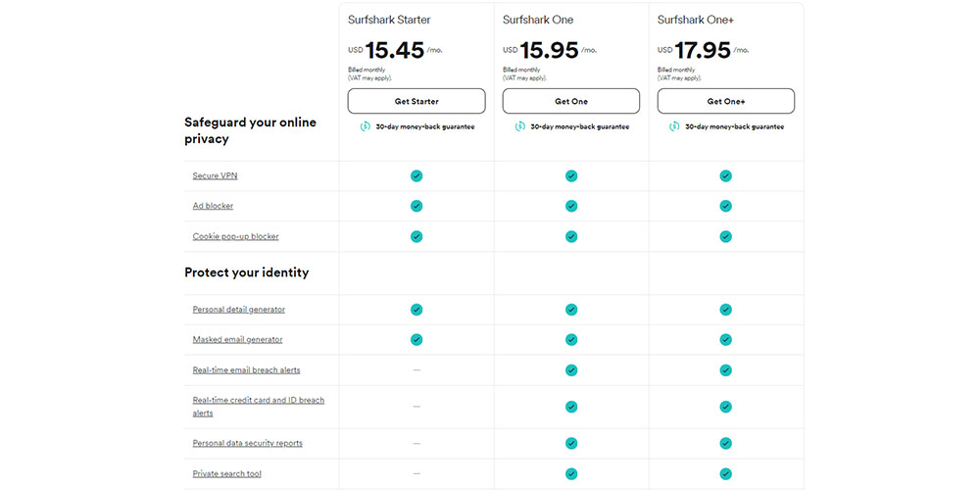Click Masked email generator checkmark under One+
Viewport: 980px width, 490px height.
coord(725,339)
